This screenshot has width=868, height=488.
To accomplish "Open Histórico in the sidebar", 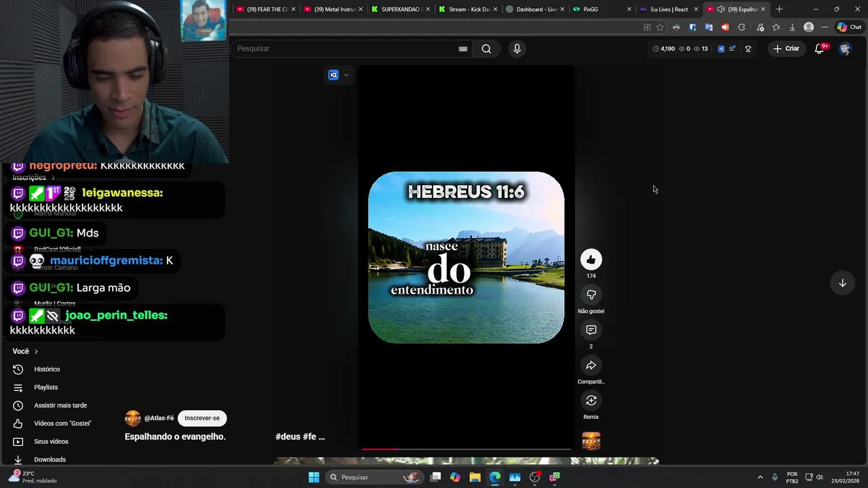I will coord(47,369).
